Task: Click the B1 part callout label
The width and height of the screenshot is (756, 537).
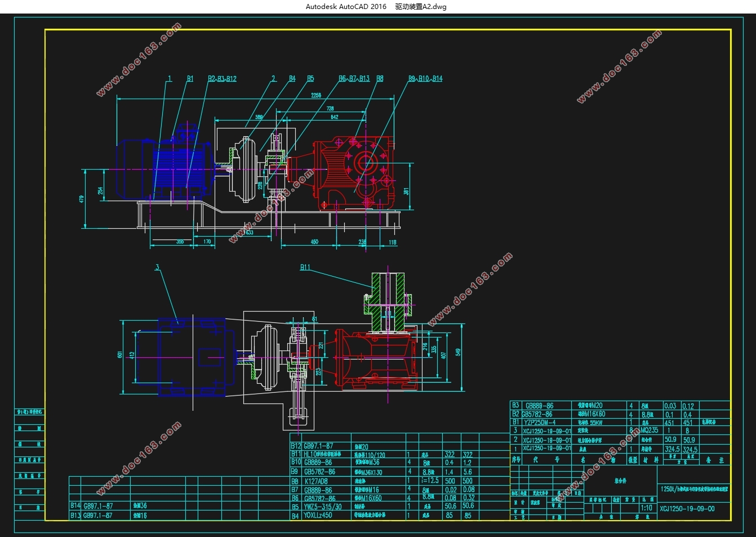Action: tap(190, 79)
